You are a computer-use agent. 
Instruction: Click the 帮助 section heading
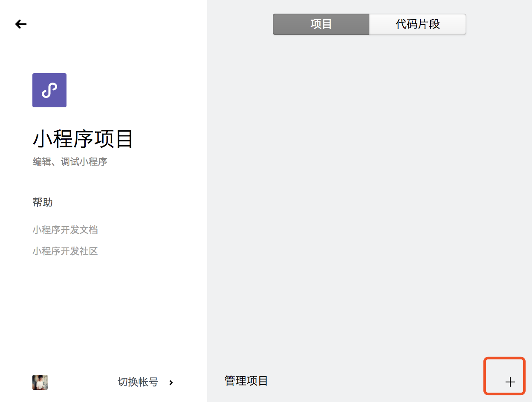pyautogui.click(x=43, y=202)
